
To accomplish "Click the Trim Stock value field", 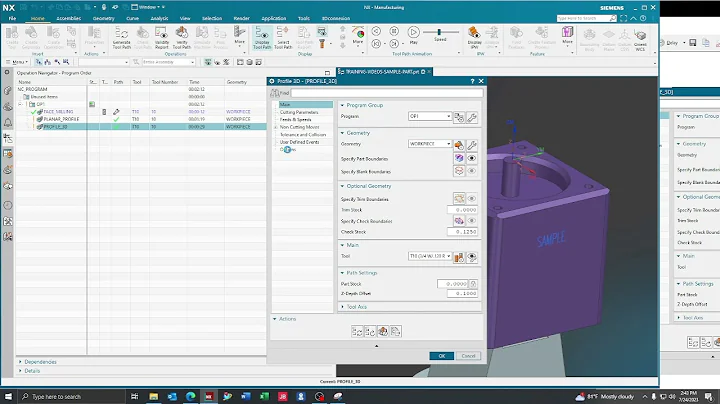I will click(462, 210).
